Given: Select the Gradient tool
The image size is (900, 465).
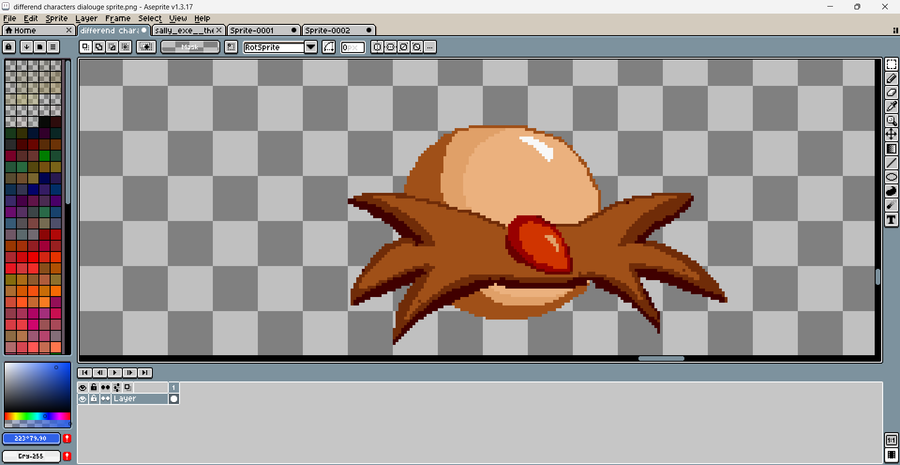Looking at the screenshot, I should click(x=891, y=149).
